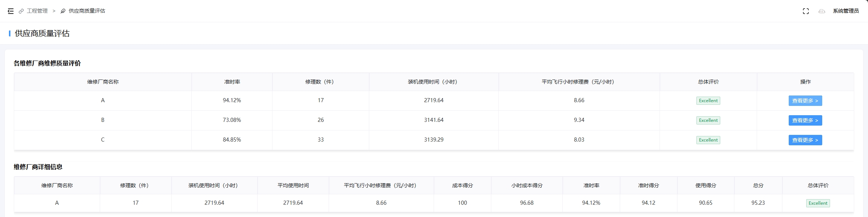Click cost score 100 in details table

pyautogui.click(x=462, y=203)
